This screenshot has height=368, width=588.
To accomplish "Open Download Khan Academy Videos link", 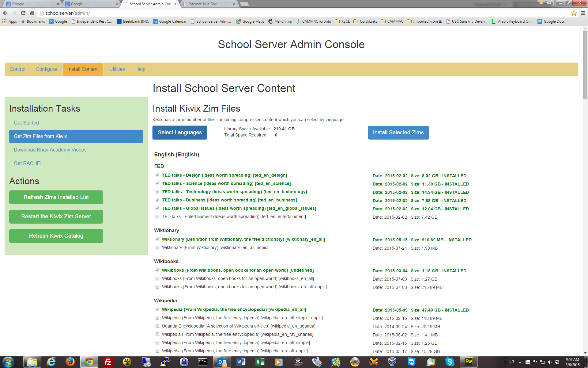I will tap(50, 150).
